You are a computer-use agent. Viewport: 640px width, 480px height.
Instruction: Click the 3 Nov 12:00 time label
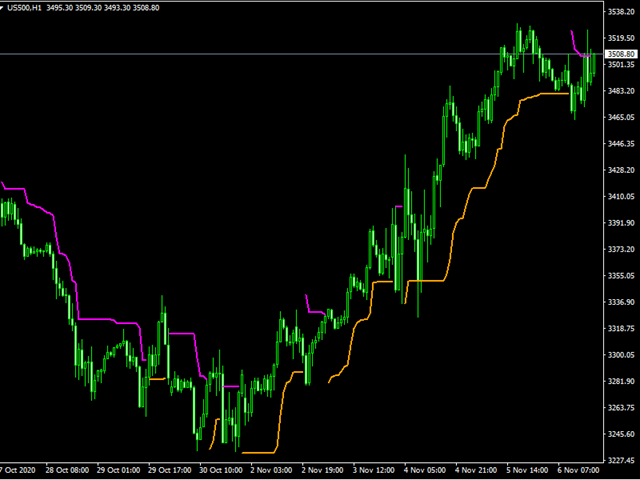pyautogui.click(x=376, y=470)
